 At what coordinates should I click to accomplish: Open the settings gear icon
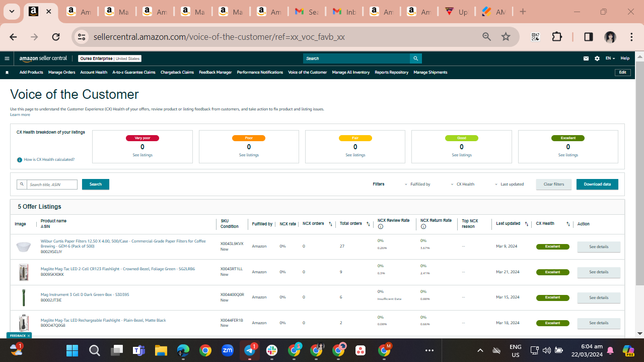(597, 58)
